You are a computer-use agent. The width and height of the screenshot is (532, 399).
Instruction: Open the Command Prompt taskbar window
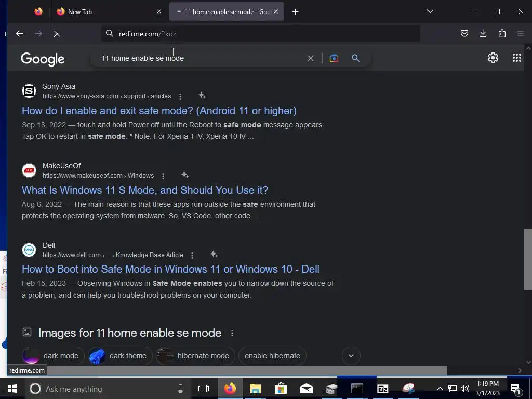(357, 389)
